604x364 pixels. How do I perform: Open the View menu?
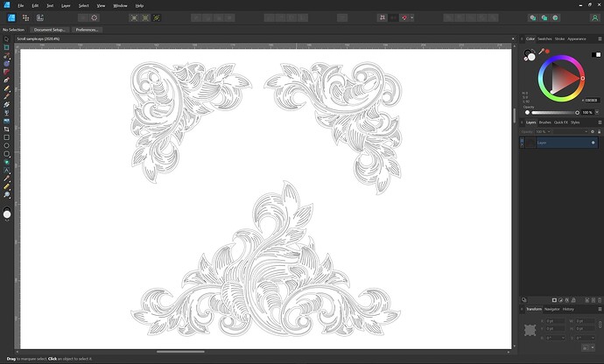coord(101,6)
